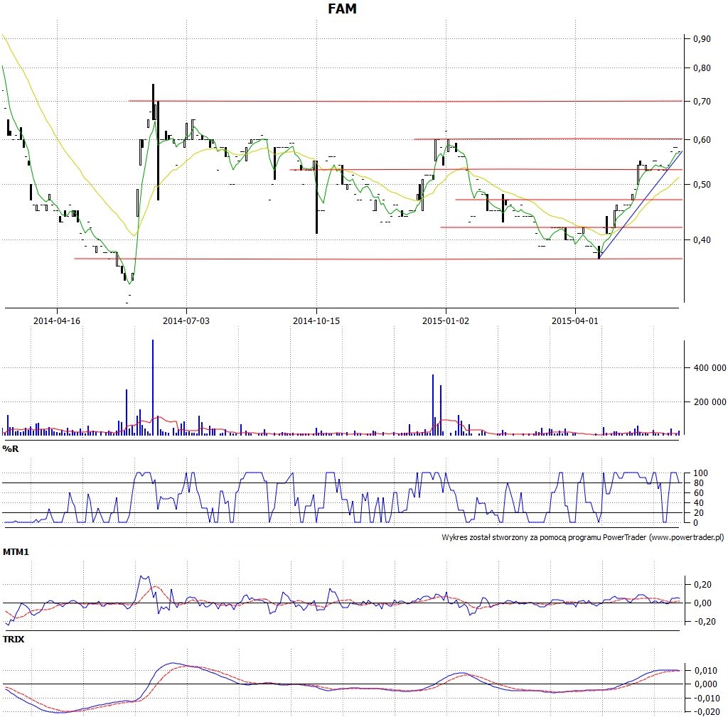Image resolution: width=728 pixels, height=717 pixels.
Task: Click the 0,50 price axis label
Action: point(702,184)
